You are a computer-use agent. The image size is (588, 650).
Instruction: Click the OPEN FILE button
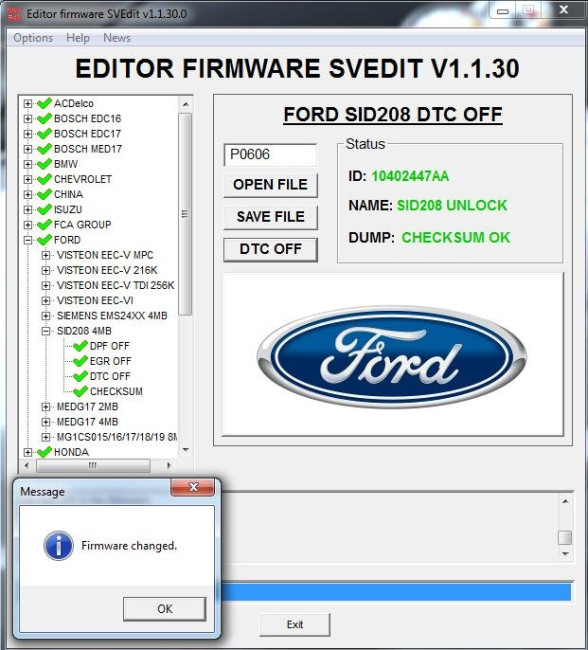[x=270, y=185]
